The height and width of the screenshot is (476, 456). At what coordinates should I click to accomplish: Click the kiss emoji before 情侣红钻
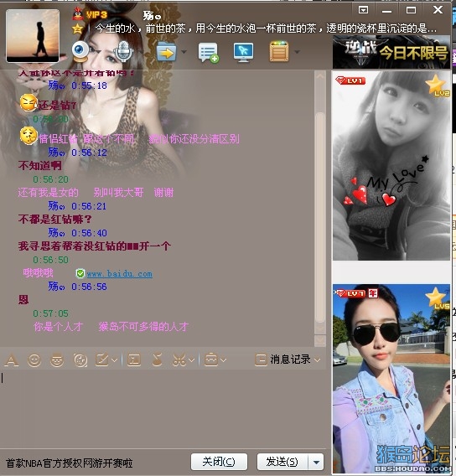point(28,136)
